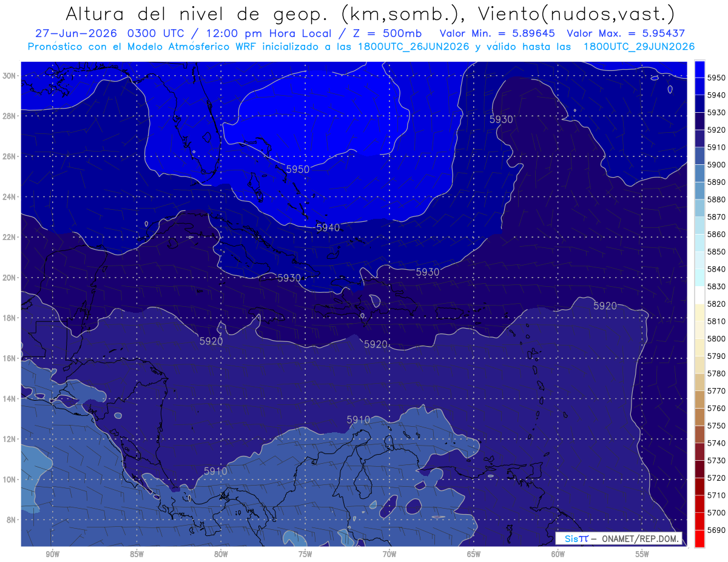728x562 pixels.
Task: Click the 5910 contour label near the 14N line
Action: click(359, 420)
